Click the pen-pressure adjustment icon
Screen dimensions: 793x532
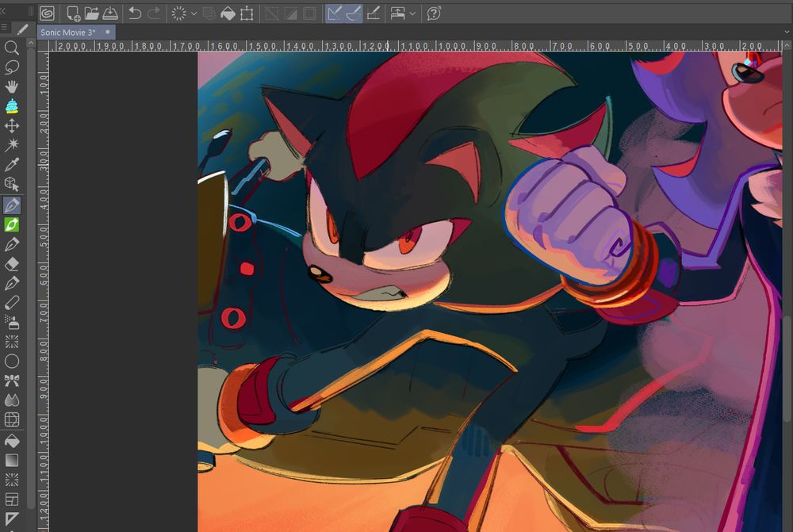pyautogui.click(x=398, y=13)
